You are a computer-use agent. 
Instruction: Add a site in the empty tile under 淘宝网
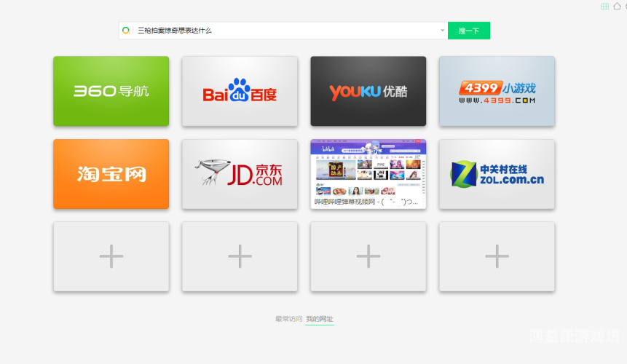tap(111, 256)
